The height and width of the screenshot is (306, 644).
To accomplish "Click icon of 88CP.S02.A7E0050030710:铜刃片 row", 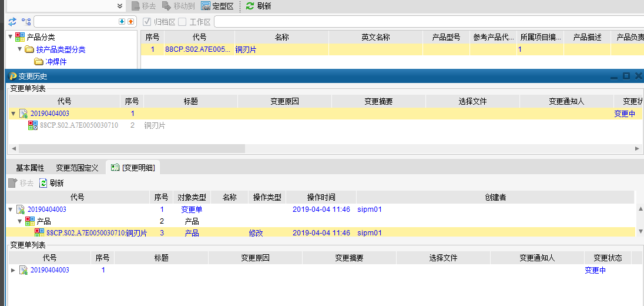I will [x=39, y=233].
